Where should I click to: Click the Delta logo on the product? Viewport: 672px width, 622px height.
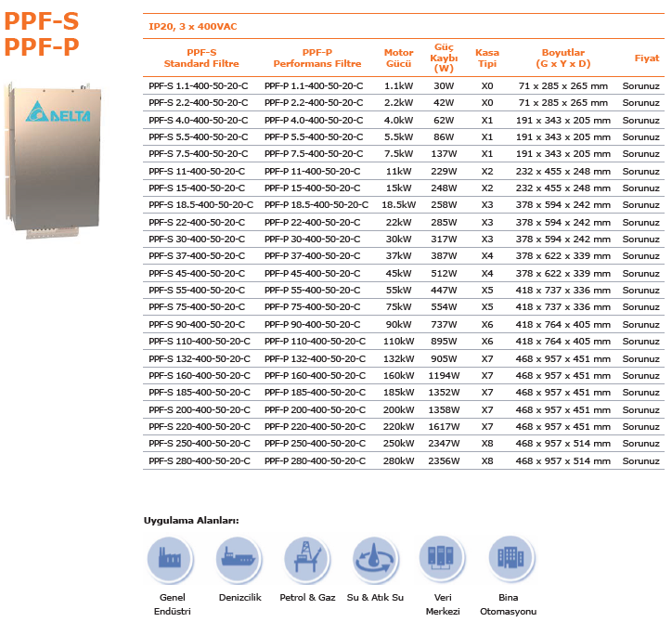[58, 112]
